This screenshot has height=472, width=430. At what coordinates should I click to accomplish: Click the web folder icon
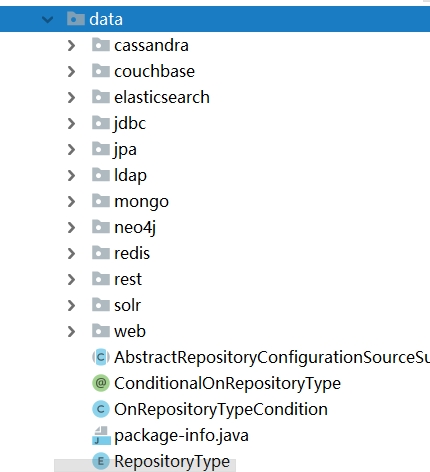click(x=101, y=331)
